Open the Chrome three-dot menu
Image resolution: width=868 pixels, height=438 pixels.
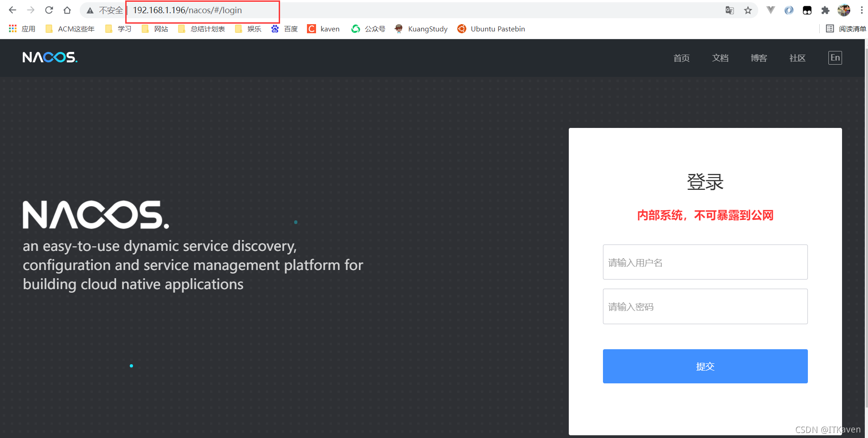(862, 10)
